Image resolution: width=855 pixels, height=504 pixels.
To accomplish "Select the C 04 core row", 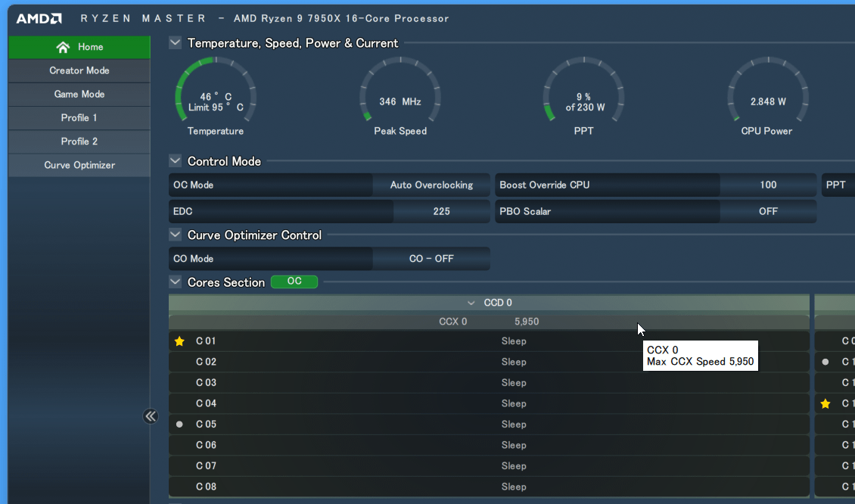I will (489, 403).
